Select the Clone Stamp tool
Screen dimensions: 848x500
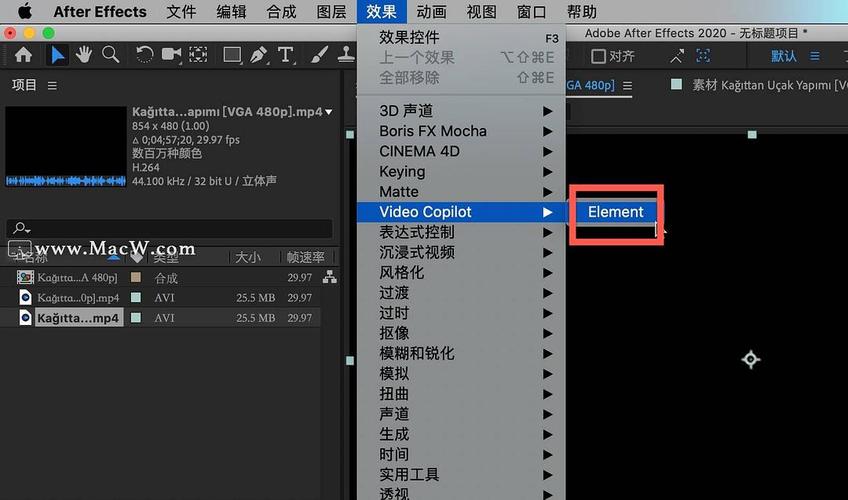pos(346,55)
